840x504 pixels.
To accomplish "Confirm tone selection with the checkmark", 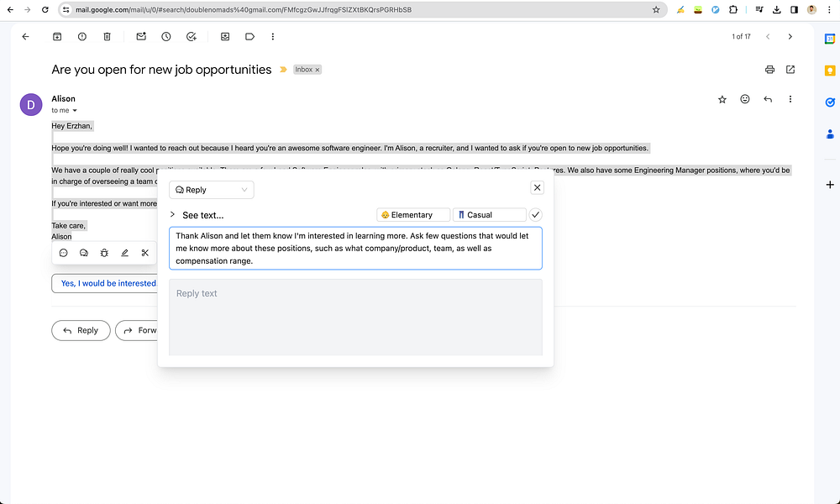I will (535, 214).
